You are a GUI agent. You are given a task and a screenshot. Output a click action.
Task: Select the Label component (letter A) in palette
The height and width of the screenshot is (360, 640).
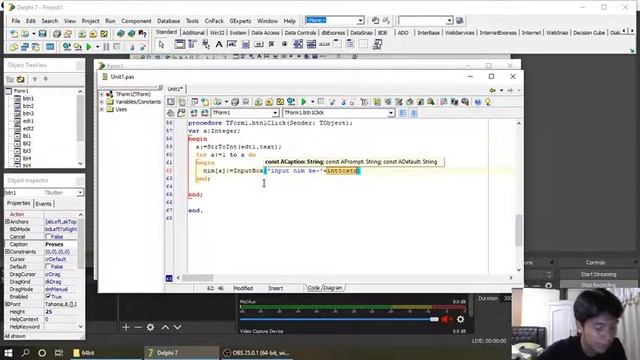[219, 44]
